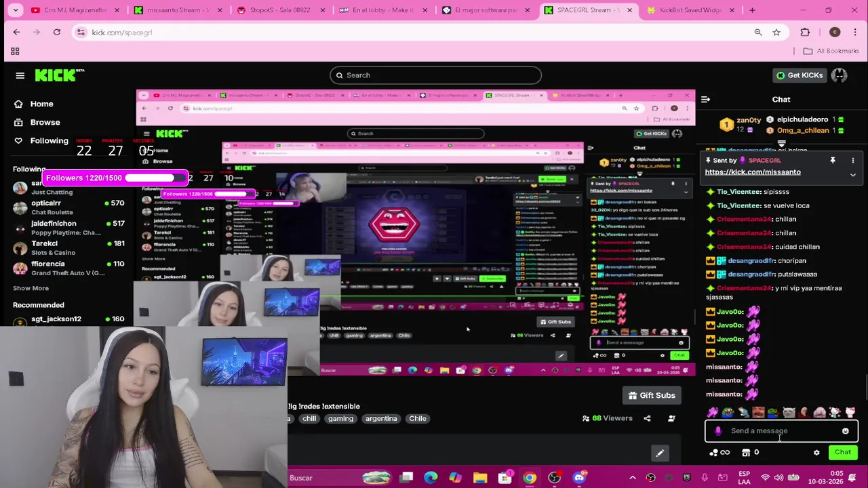
Task: Switch to StopotS Sala browser tab
Action: tap(280, 10)
